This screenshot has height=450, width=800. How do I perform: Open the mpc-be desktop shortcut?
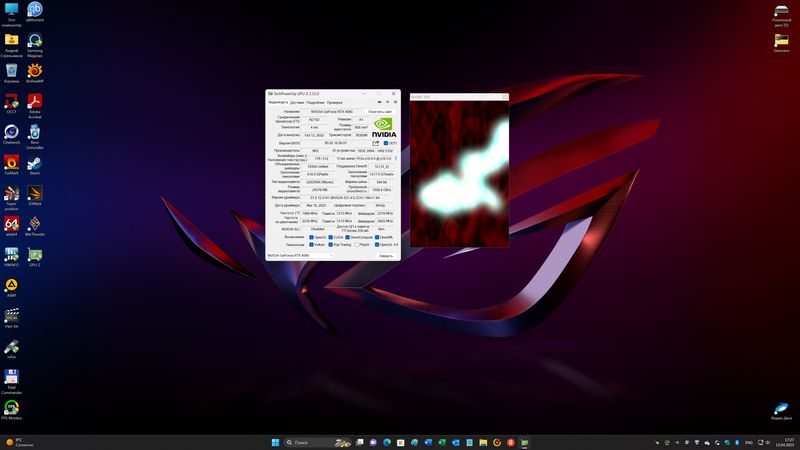pyautogui.click(x=11, y=318)
